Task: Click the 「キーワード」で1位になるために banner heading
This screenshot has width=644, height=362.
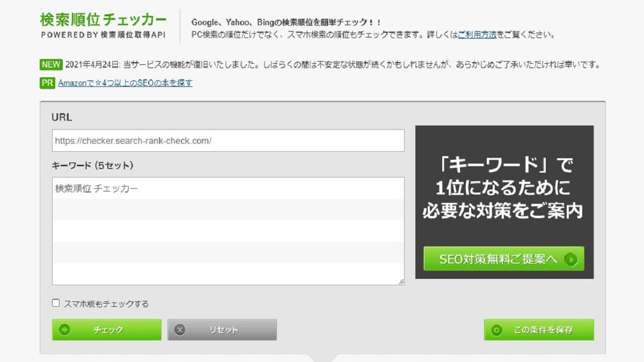Action: click(503, 186)
